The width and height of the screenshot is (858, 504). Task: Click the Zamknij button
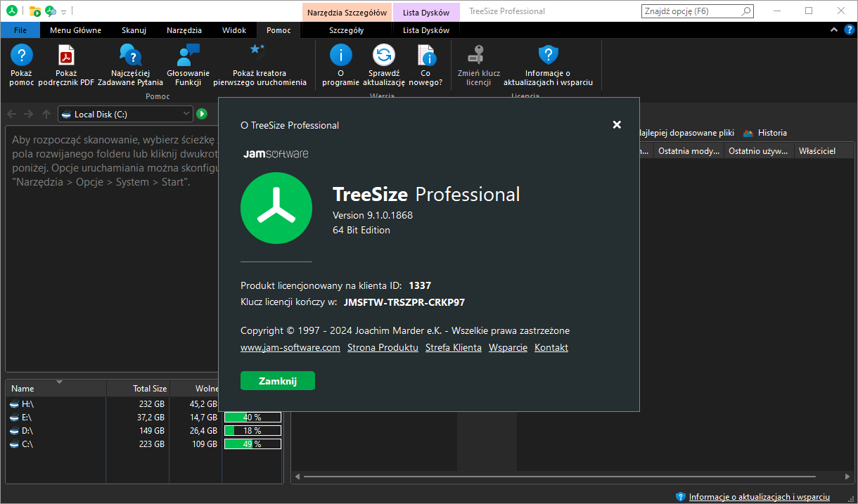point(278,381)
